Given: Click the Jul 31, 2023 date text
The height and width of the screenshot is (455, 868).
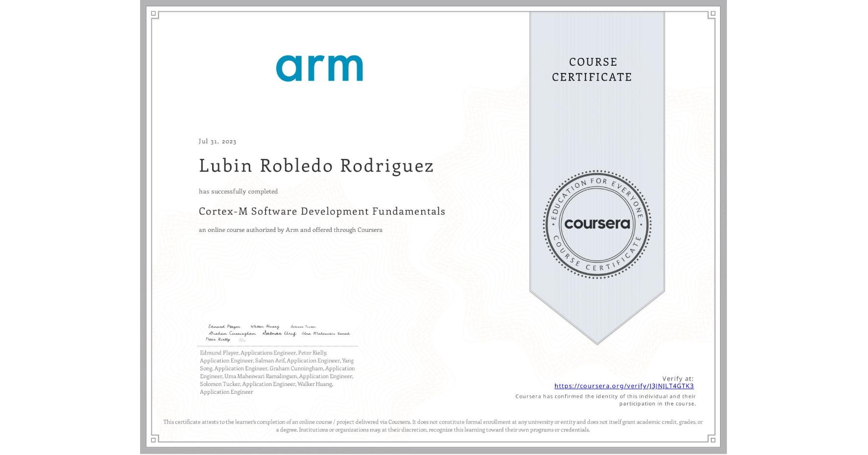Looking at the screenshot, I should tap(217, 141).
